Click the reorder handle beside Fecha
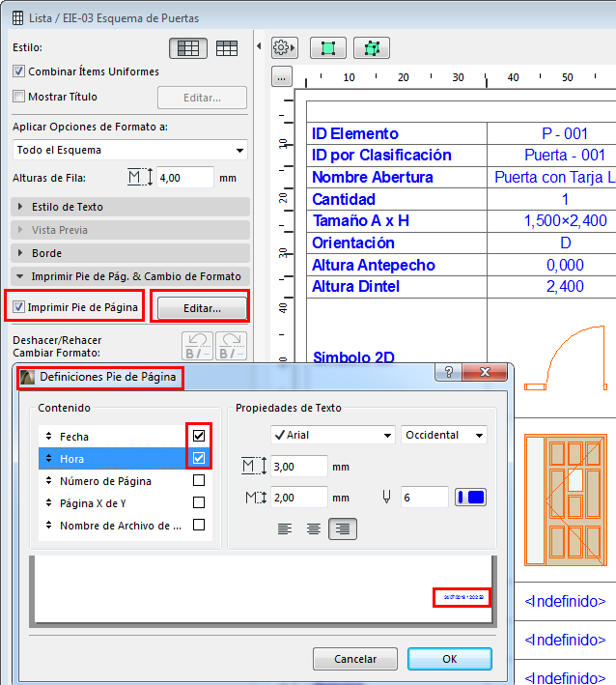 (49, 436)
